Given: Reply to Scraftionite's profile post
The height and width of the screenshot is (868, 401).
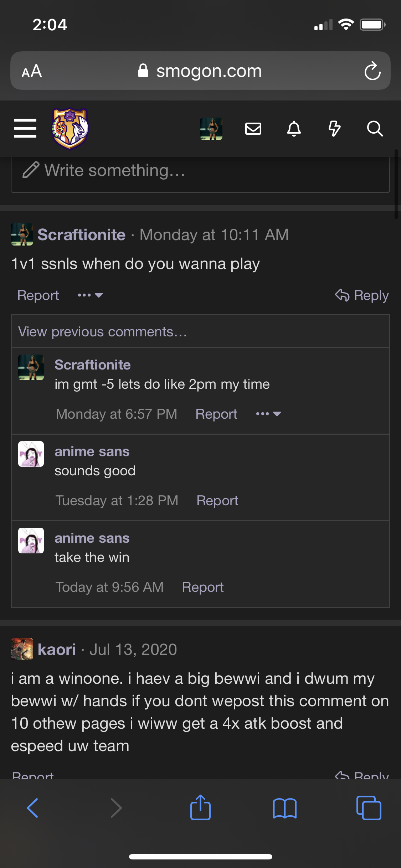Looking at the screenshot, I should pyautogui.click(x=362, y=295).
